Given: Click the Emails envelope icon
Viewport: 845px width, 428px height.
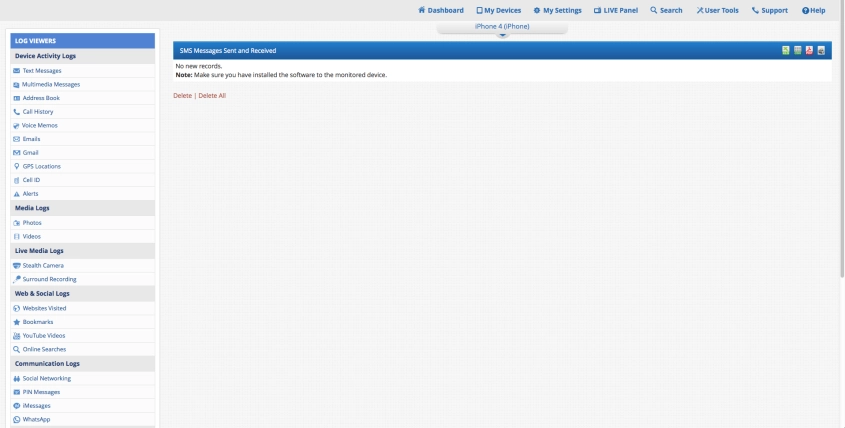Looking at the screenshot, I should pyautogui.click(x=17, y=139).
